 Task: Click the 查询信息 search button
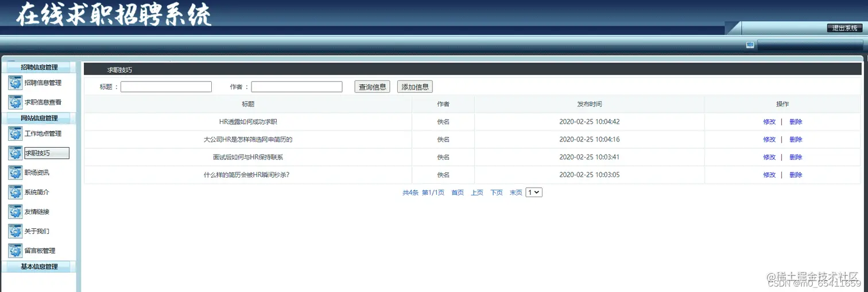pyautogui.click(x=373, y=87)
